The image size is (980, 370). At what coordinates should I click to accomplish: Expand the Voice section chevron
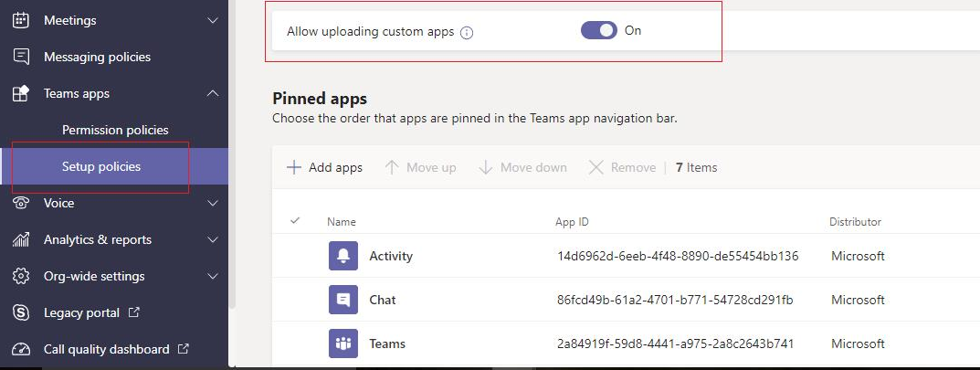click(x=213, y=203)
